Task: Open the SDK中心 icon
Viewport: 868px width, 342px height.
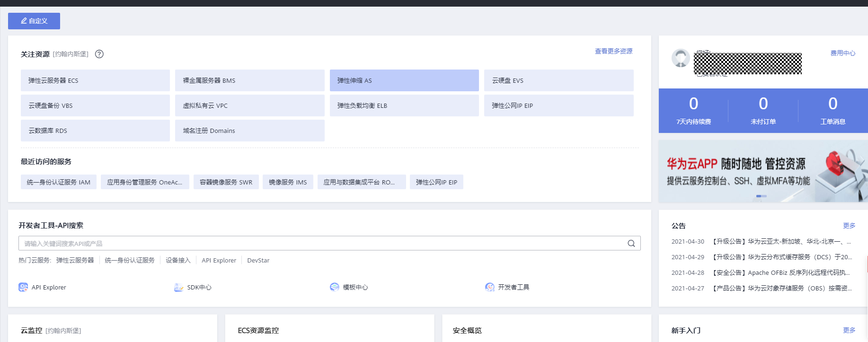Action: click(178, 287)
